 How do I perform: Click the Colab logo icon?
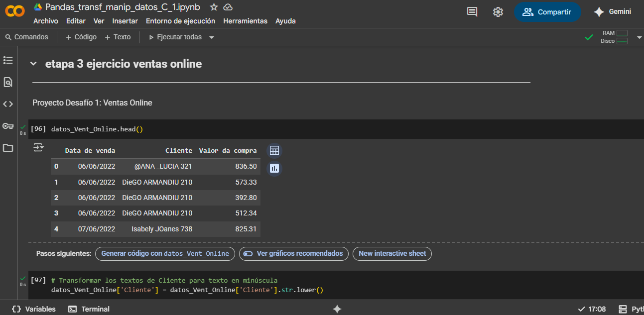pos(14,11)
